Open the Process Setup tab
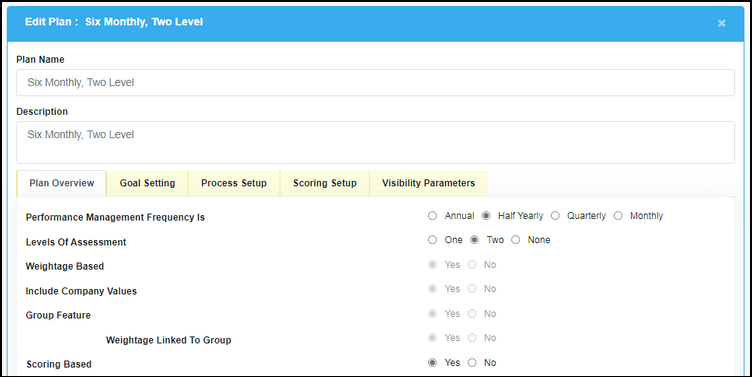This screenshot has width=752, height=377. pyautogui.click(x=234, y=183)
